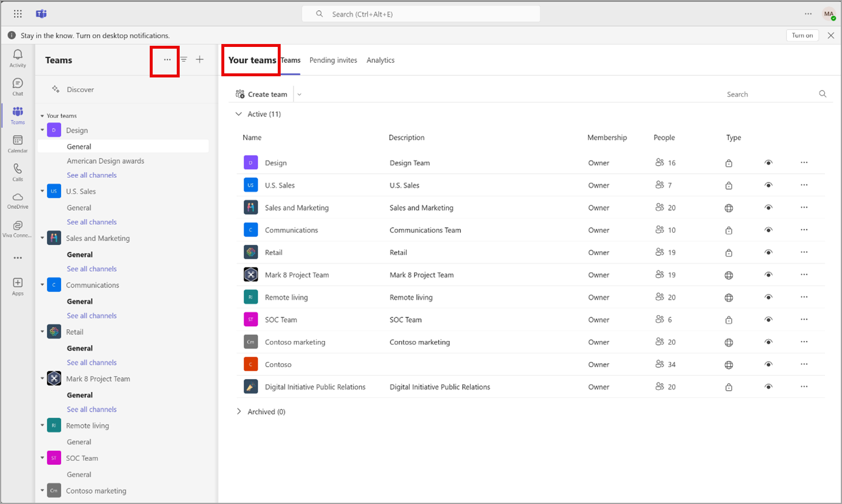Open the Activity bell icon

(x=18, y=55)
